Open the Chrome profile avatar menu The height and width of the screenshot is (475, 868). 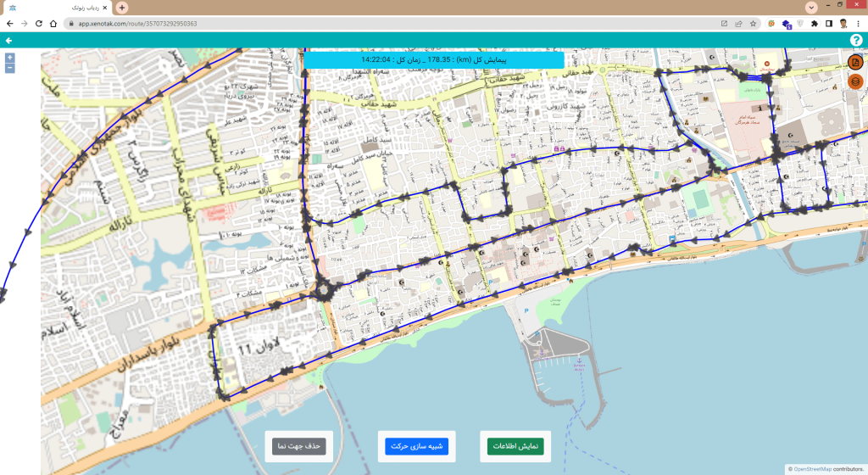(843, 24)
